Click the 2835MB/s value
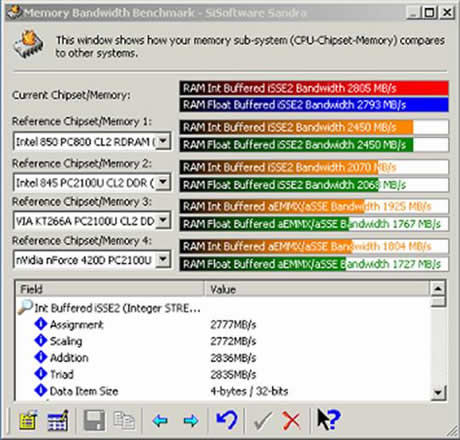The image size is (460, 440). tap(233, 374)
